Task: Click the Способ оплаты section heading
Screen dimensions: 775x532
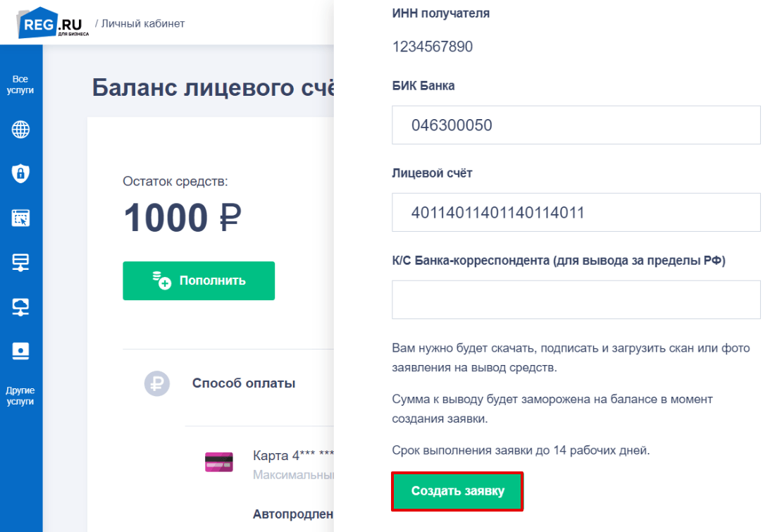Action: pos(244,383)
